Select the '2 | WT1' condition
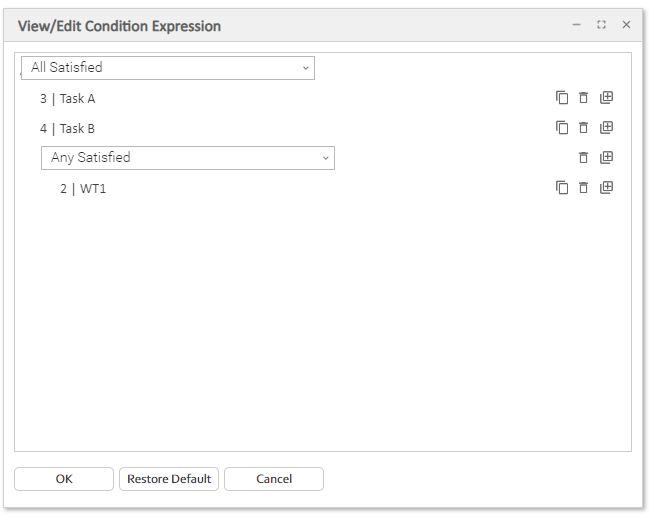The height and width of the screenshot is (516, 649). 83,189
